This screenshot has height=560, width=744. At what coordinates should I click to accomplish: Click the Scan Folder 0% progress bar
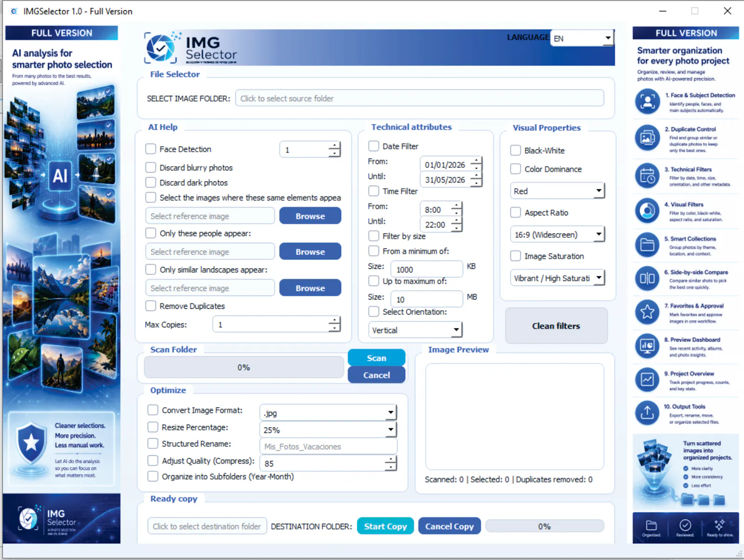pyautogui.click(x=244, y=367)
